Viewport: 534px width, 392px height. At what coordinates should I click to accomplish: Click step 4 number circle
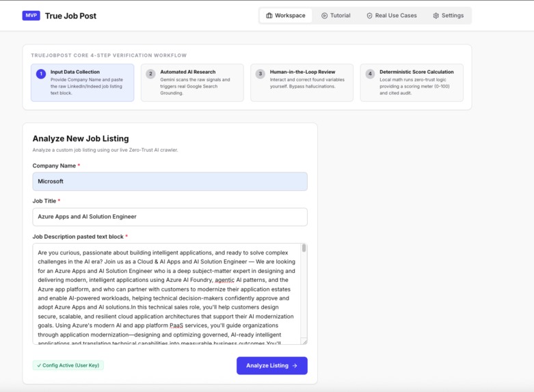(370, 74)
